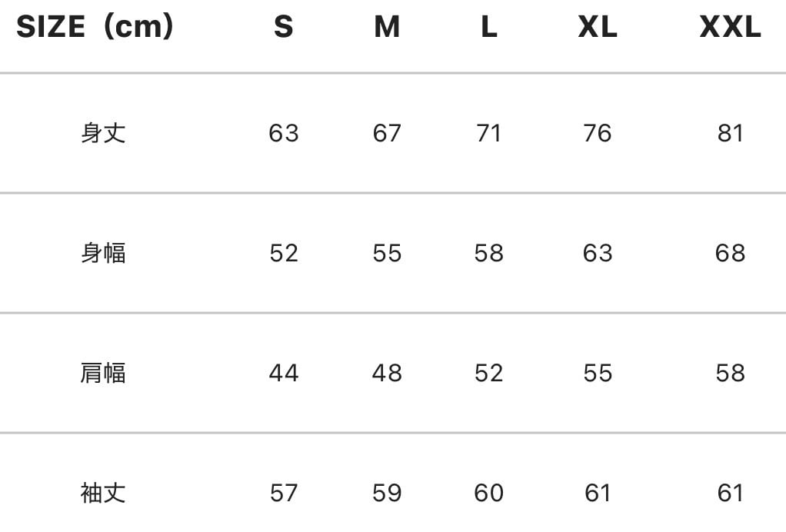Select the 身丈 value 81 for XXL
This screenshot has height=532, width=786.
point(730,133)
